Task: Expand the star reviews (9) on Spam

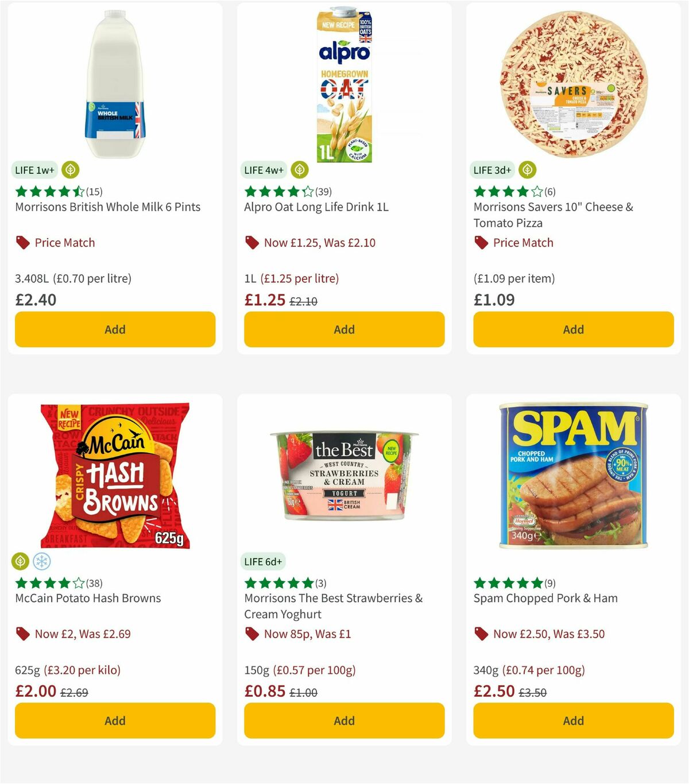Action: pos(512,583)
